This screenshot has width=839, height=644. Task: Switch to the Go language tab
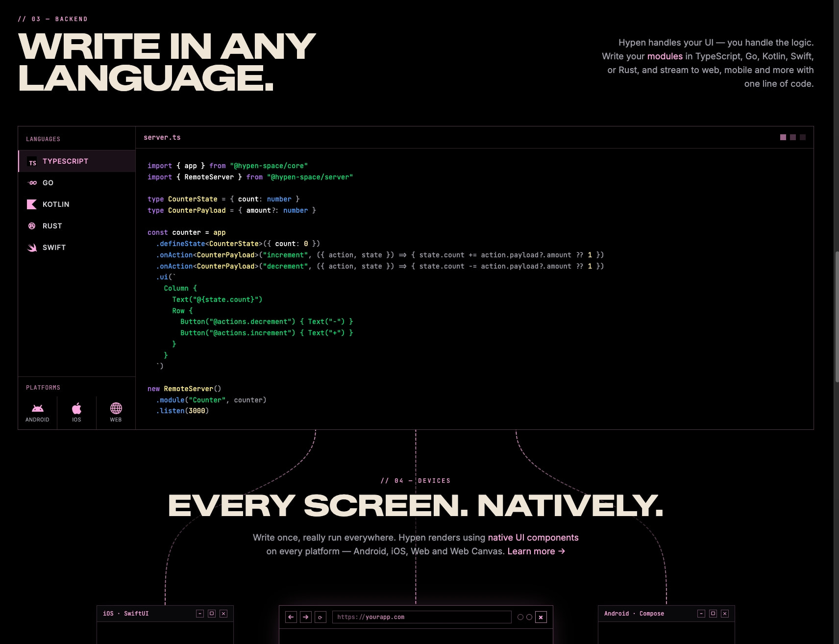[77, 183]
